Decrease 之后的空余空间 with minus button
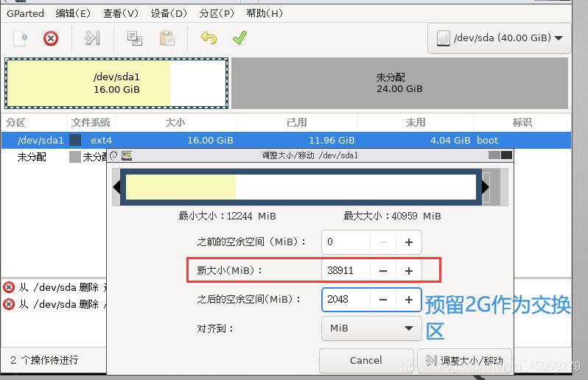 pyautogui.click(x=383, y=300)
